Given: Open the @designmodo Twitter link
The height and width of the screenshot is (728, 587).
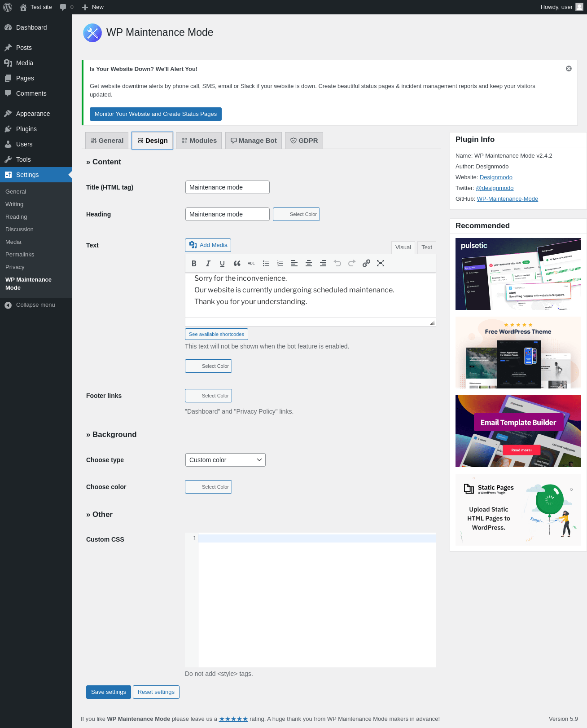Looking at the screenshot, I should coord(495,188).
